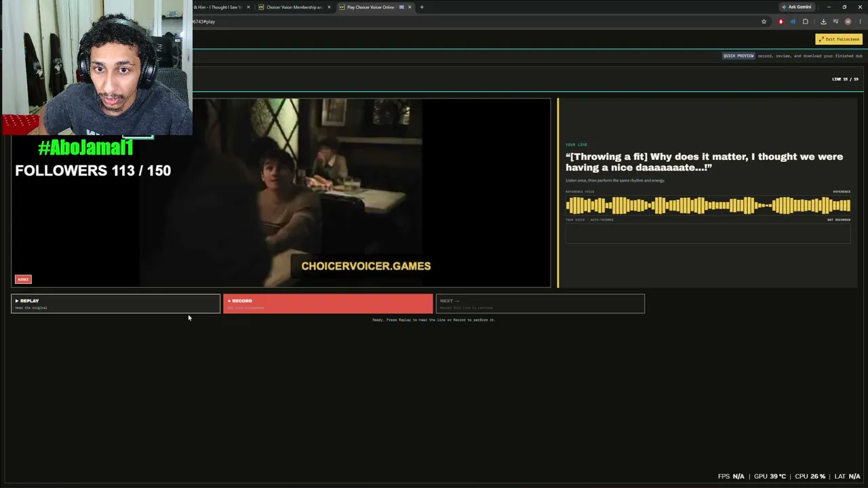
Task: Click the CPU 26% readout in stats bar
Action: (x=810, y=476)
